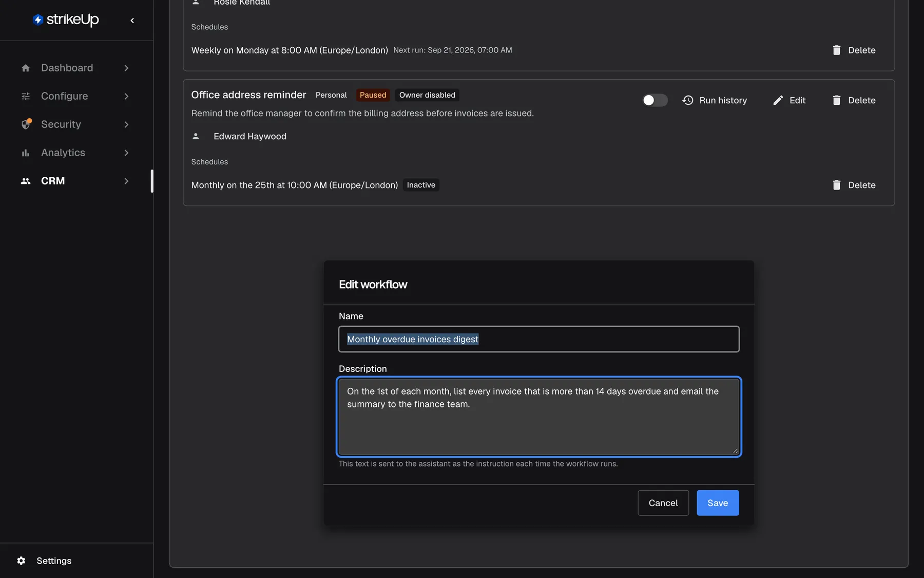Click the Security shield icon
The height and width of the screenshot is (578, 924).
click(x=26, y=124)
